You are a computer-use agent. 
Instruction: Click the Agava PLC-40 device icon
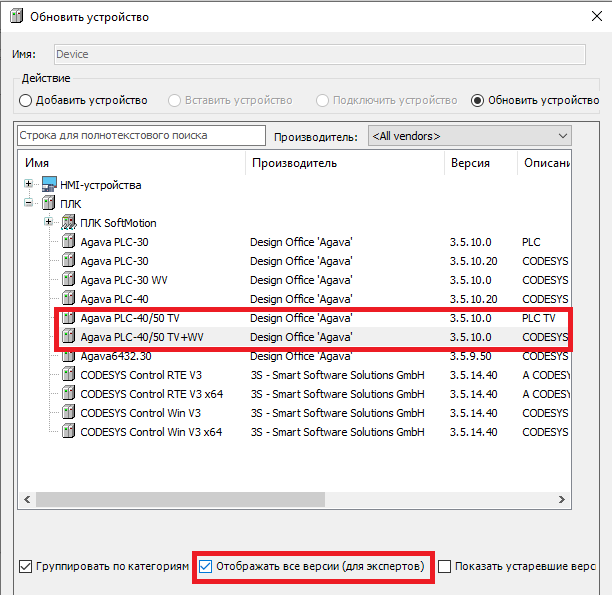[69, 299]
